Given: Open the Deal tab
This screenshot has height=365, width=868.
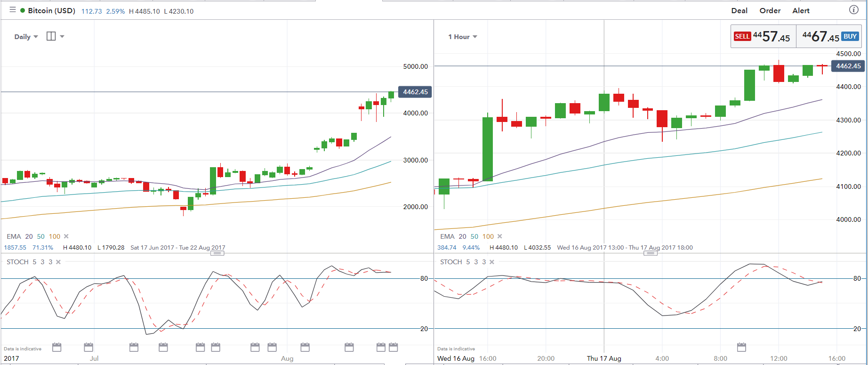Looking at the screenshot, I should coord(739,10).
